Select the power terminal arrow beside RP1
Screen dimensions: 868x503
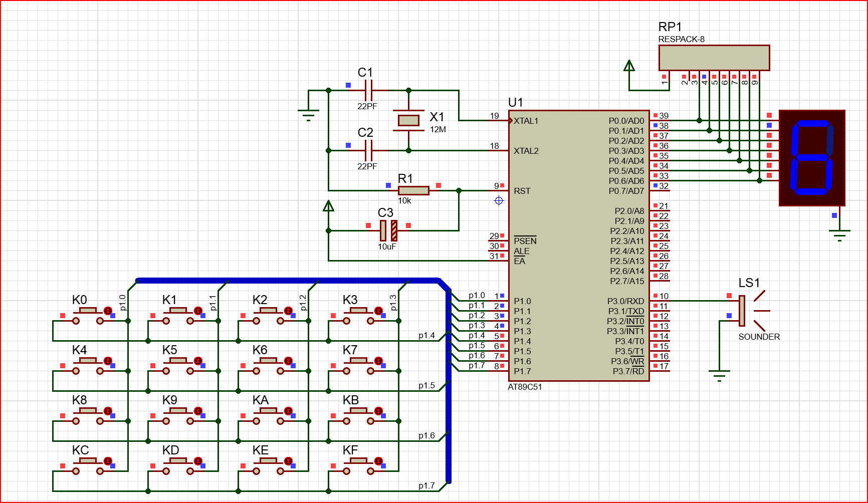[629, 66]
